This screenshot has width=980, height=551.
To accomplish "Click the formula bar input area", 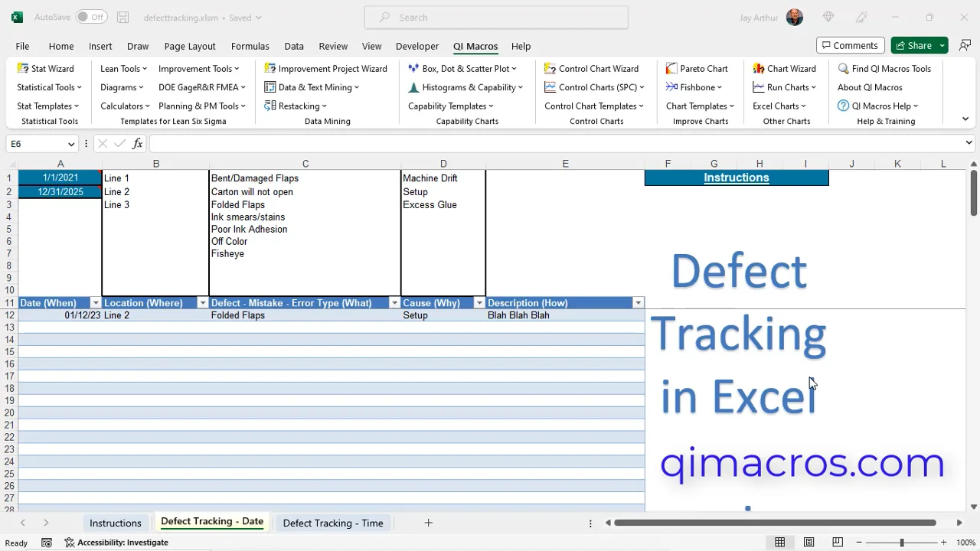I will [556, 143].
